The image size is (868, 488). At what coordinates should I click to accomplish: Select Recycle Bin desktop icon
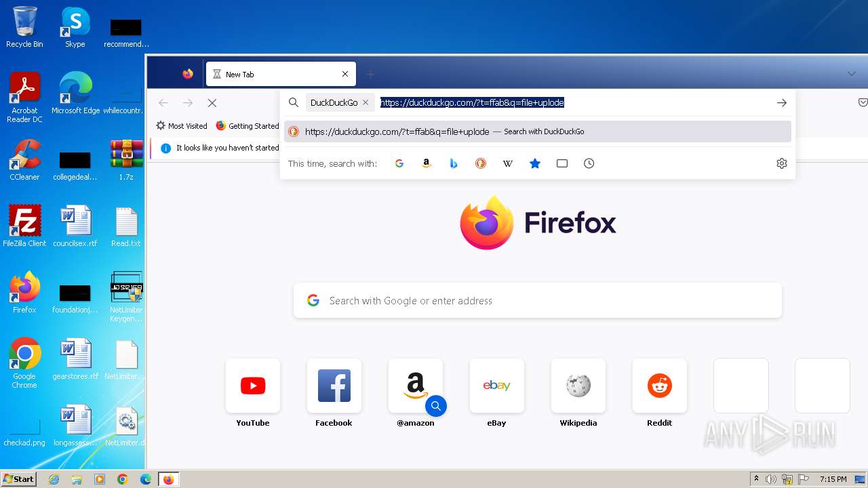pos(24,27)
